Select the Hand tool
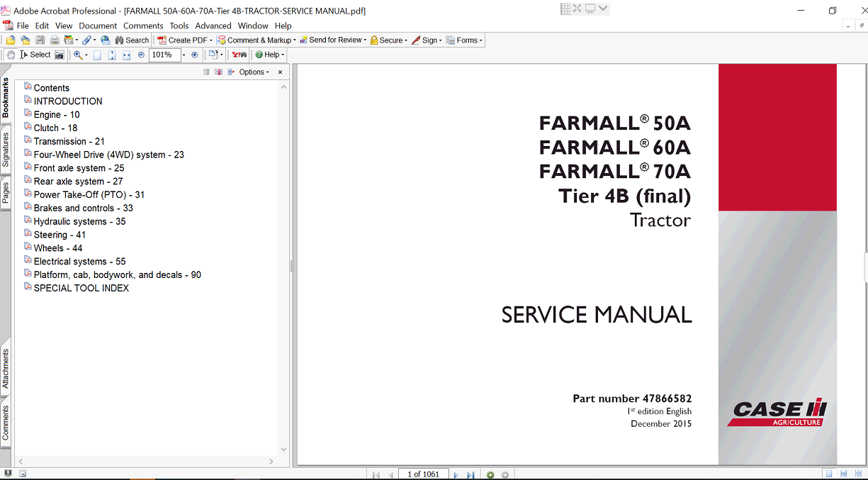Viewport: 868px width, 480px height. (x=10, y=55)
